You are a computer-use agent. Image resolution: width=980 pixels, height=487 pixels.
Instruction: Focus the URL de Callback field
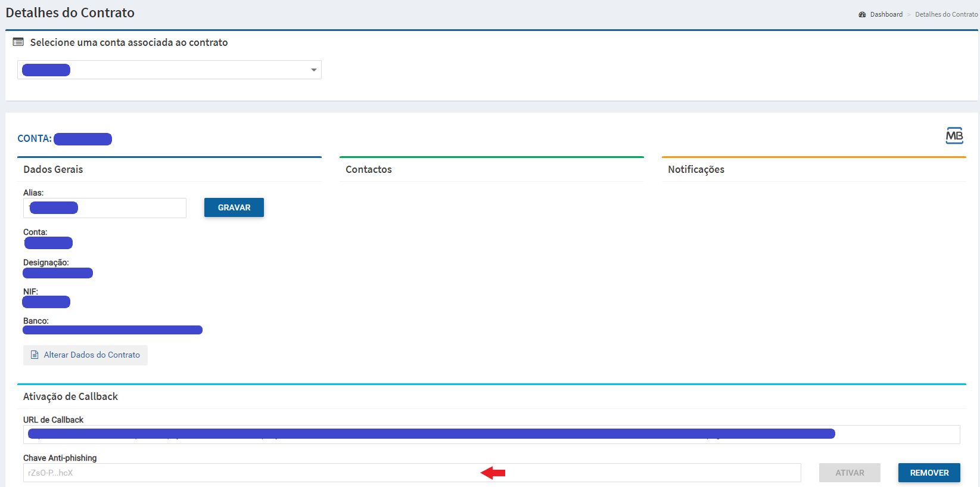(491, 435)
